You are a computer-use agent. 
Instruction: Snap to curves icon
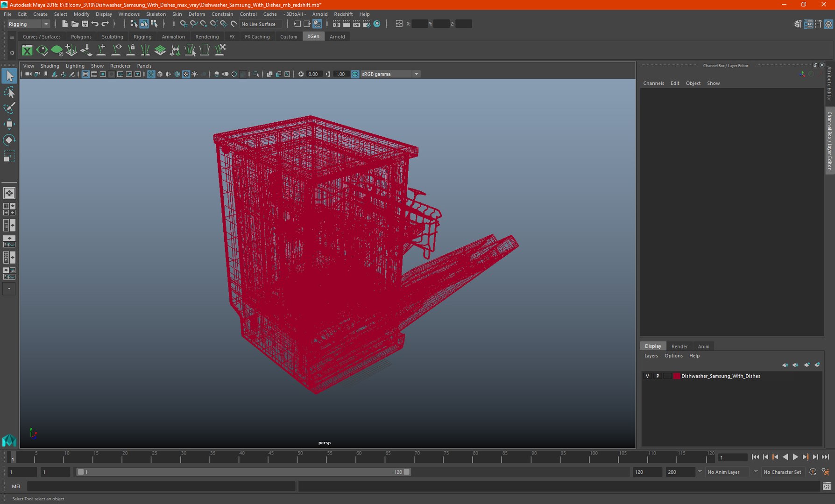[193, 24]
